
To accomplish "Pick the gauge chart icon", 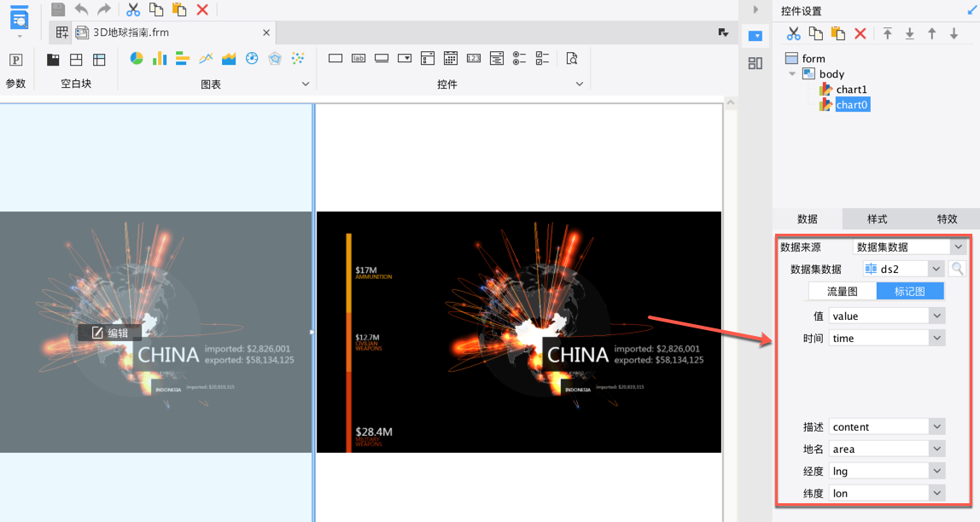I will click(252, 58).
